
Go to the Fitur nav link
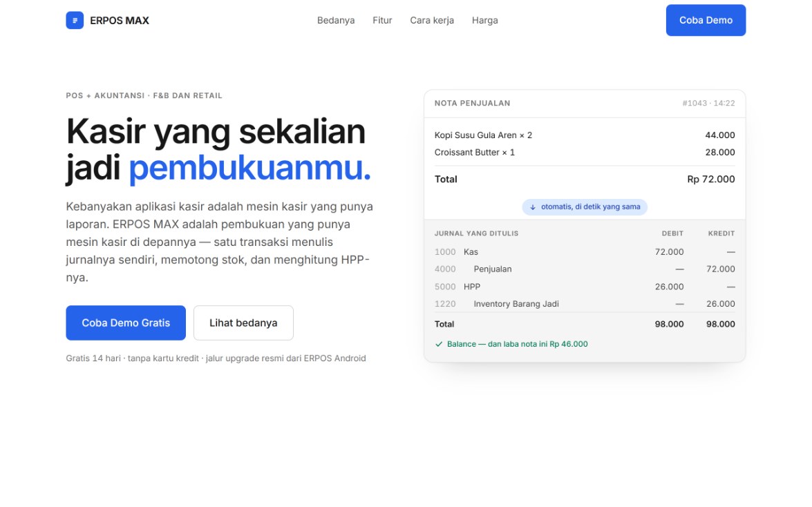(382, 20)
